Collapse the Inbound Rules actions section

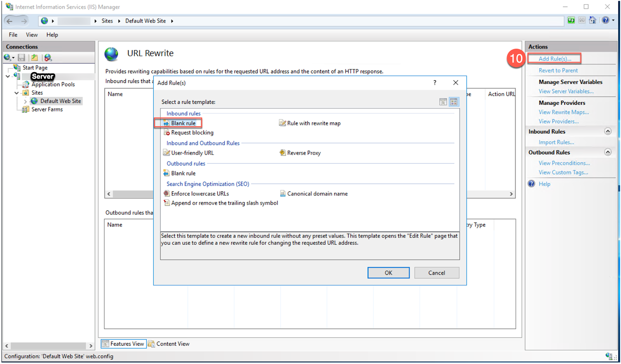[608, 131]
